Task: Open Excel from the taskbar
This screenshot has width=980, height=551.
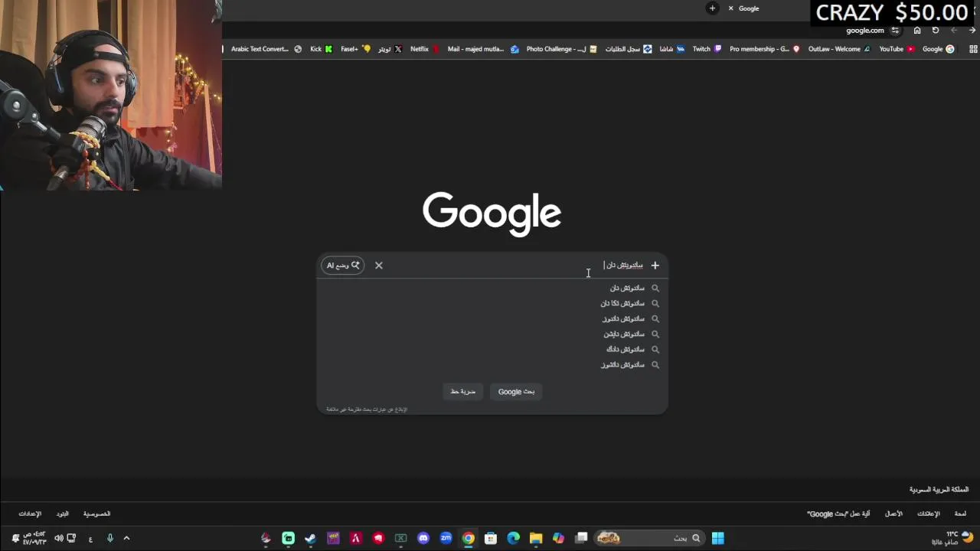Action: (x=400, y=538)
